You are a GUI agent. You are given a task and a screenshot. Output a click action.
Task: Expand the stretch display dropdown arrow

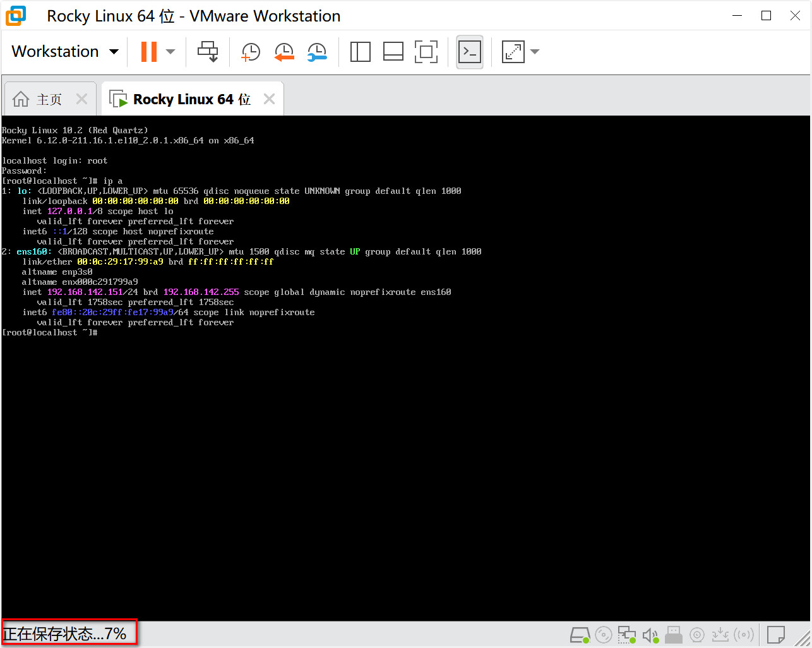(x=535, y=52)
